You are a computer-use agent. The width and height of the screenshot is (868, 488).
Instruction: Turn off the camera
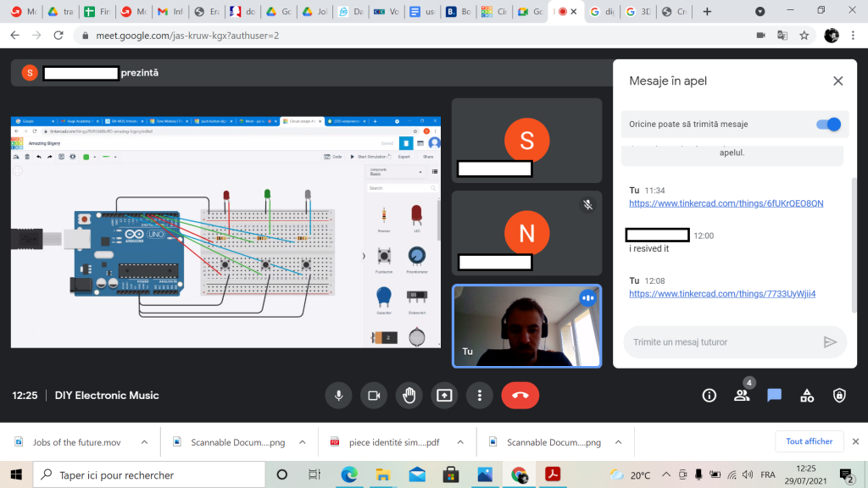point(373,396)
